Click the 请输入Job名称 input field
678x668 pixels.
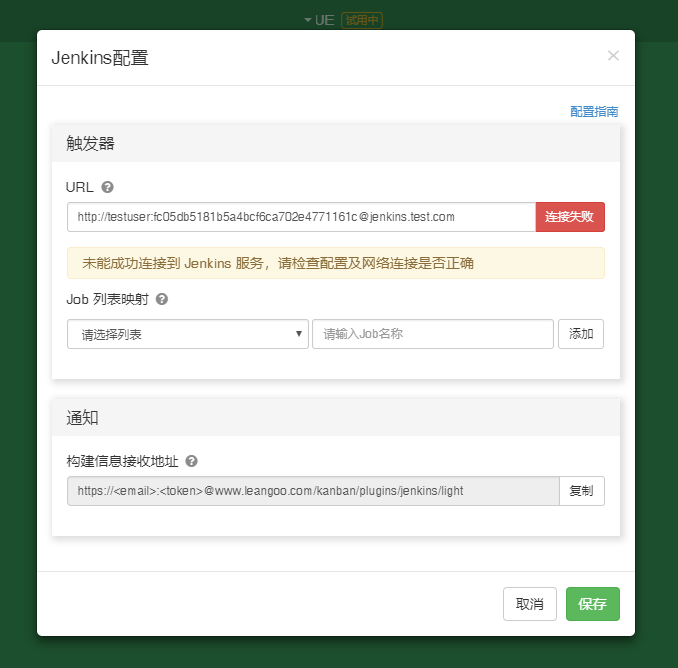pyautogui.click(x=432, y=334)
